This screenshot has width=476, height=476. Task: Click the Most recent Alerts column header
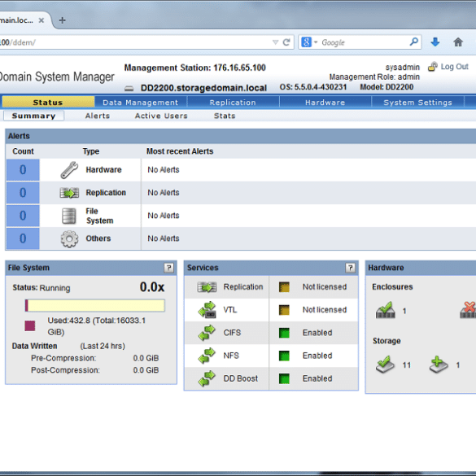[x=180, y=151]
